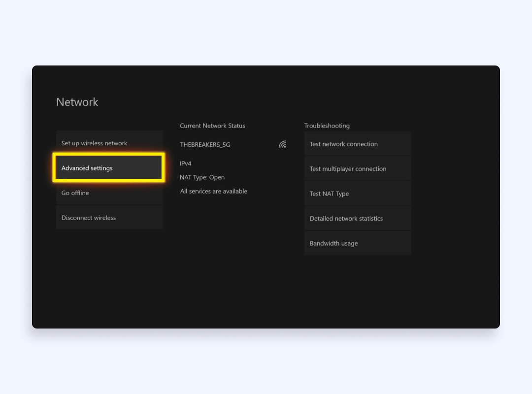Start Test multiplayer connection
532x394 pixels.
tap(357, 169)
